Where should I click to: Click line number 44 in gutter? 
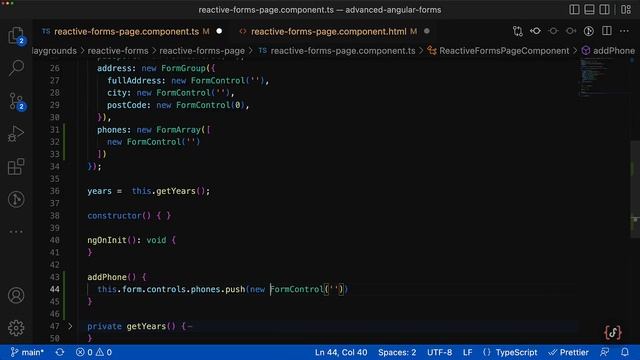pos(55,289)
